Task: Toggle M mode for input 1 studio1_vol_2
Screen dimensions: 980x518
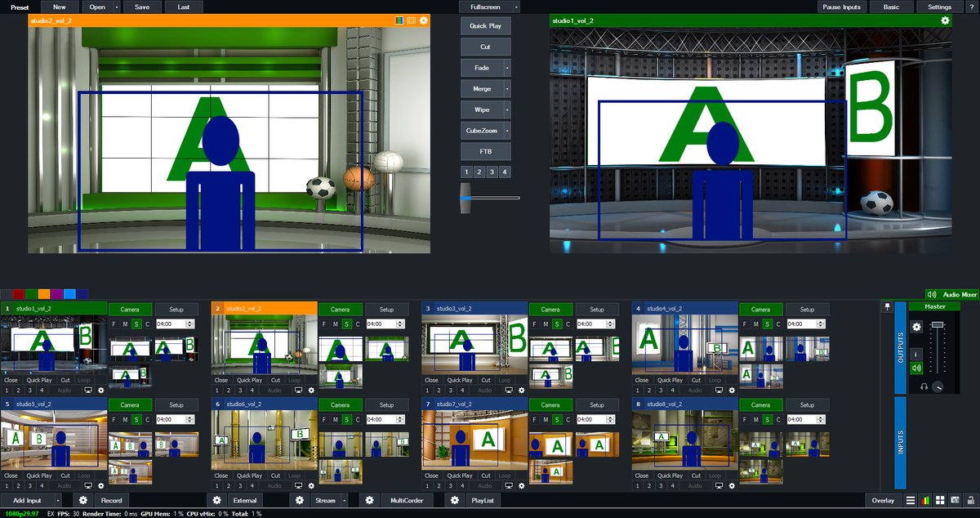Action: click(x=126, y=324)
